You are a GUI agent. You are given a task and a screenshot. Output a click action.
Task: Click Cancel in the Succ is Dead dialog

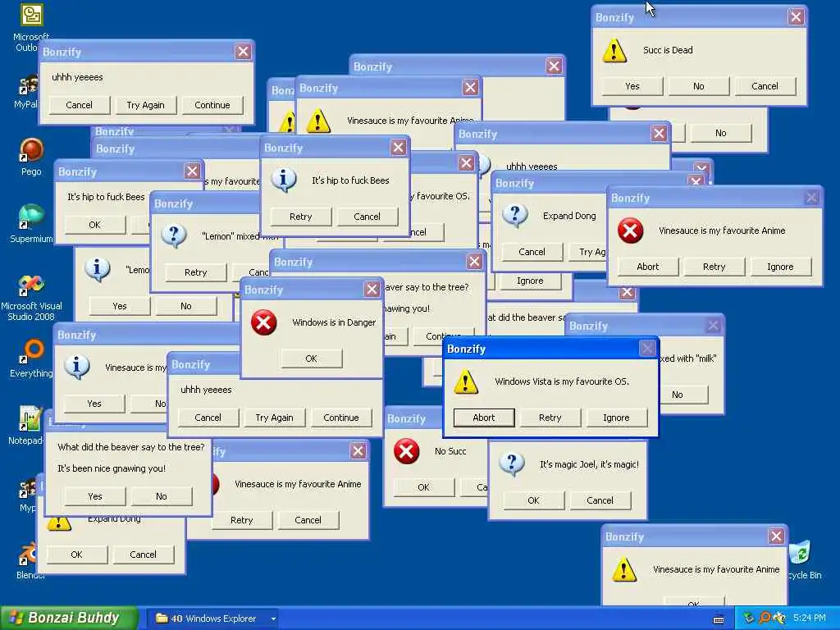(x=765, y=86)
